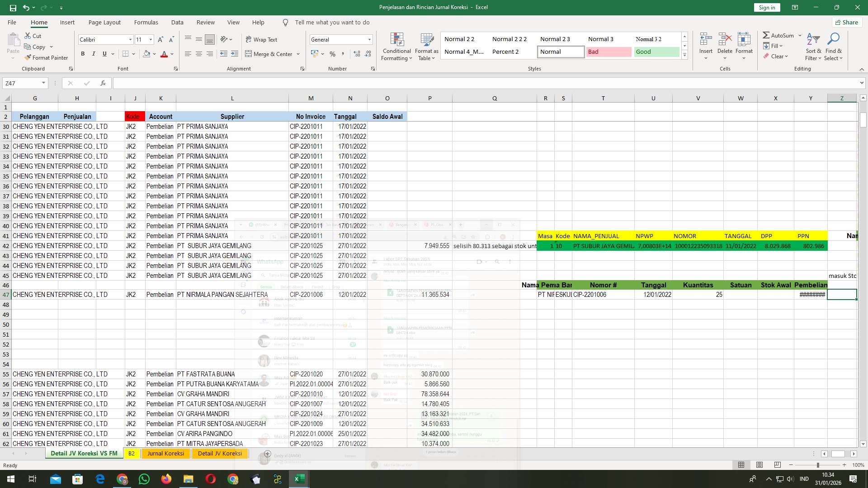Toggle Center alignment for the cell
This screenshot has width=868, height=488.
pyautogui.click(x=199, y=54)
